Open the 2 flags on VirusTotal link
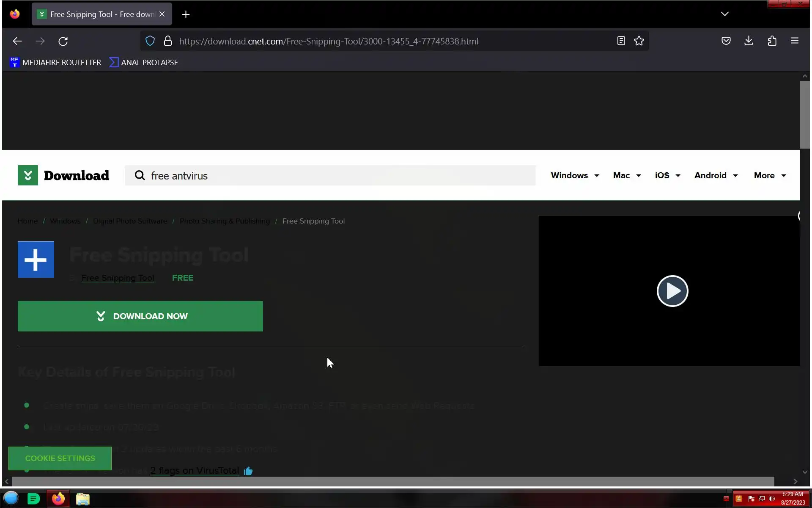The height and width of the screenshot is (508, 812). tap(195, 470)
